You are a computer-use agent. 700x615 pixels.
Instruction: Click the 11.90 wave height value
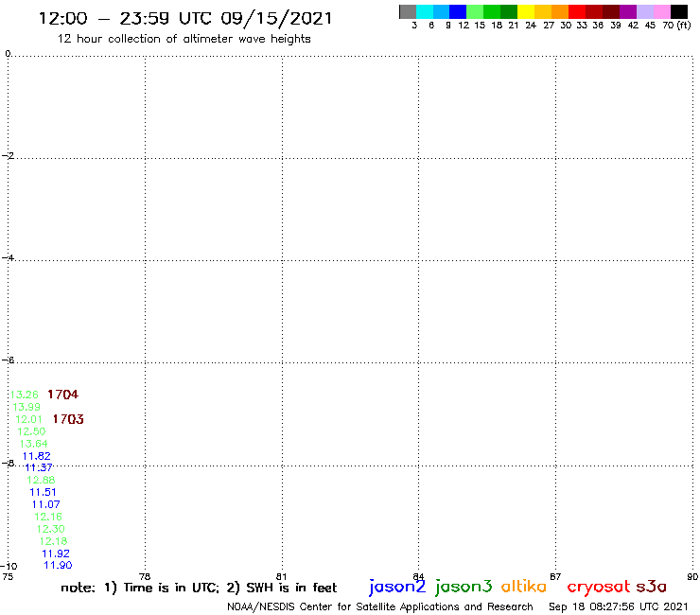pyautogui.click(x=58, y=566)
